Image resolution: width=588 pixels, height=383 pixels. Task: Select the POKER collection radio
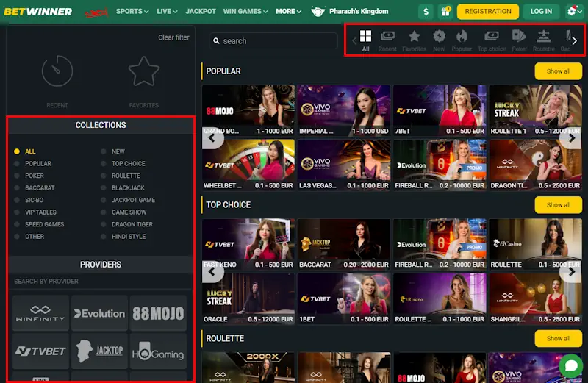click(x=17, y=176)
